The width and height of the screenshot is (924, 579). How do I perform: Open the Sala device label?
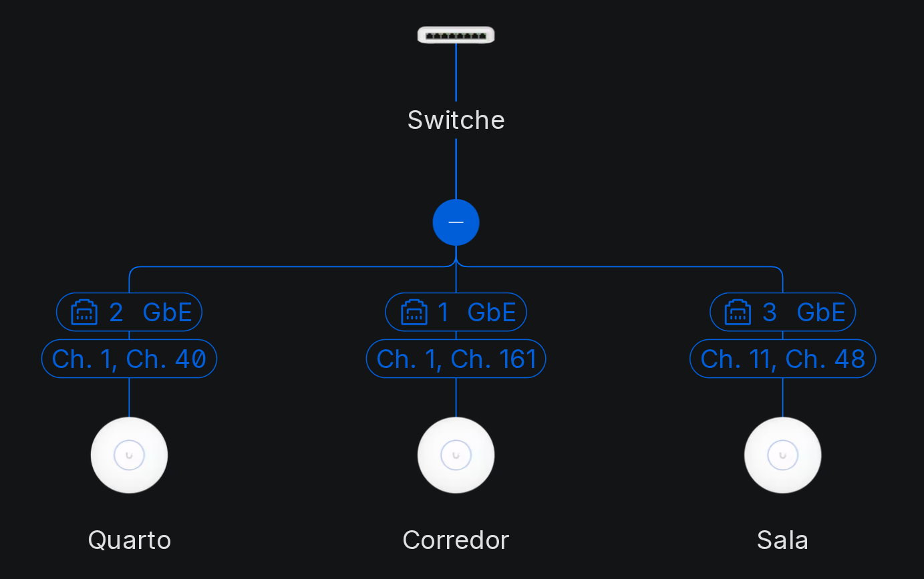pos(782,540)
